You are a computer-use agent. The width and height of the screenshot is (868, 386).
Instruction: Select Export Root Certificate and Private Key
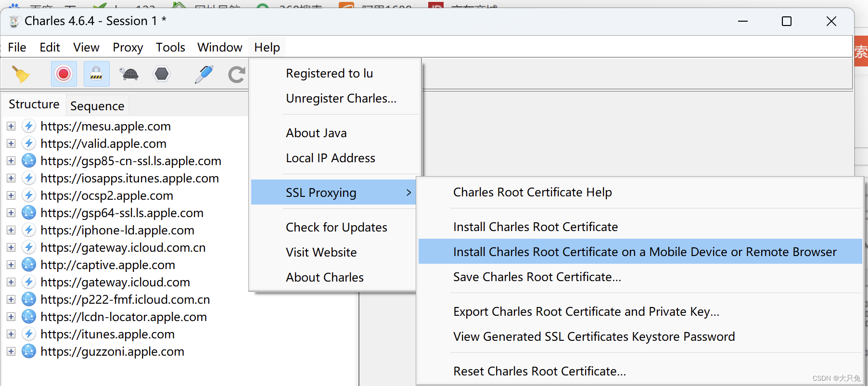coord(640,311)
